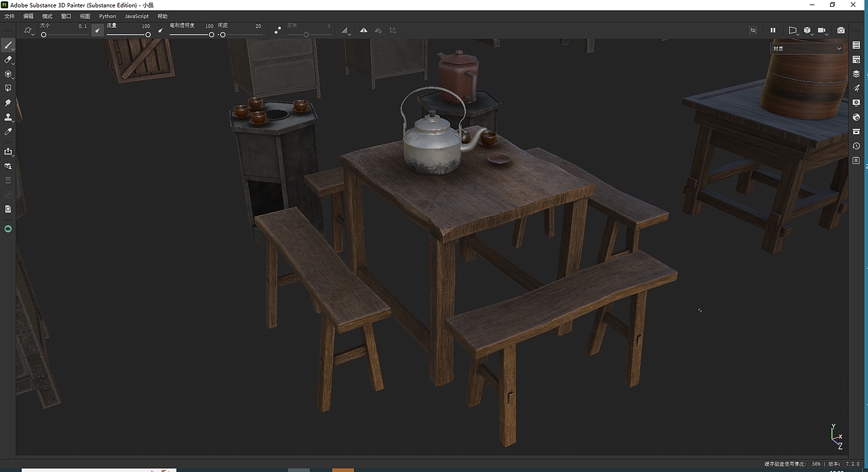The height and width of the screenshot is (472, 868).
Task: Click the green circle icon in left toolbar
Action: (x=8, y=229)
